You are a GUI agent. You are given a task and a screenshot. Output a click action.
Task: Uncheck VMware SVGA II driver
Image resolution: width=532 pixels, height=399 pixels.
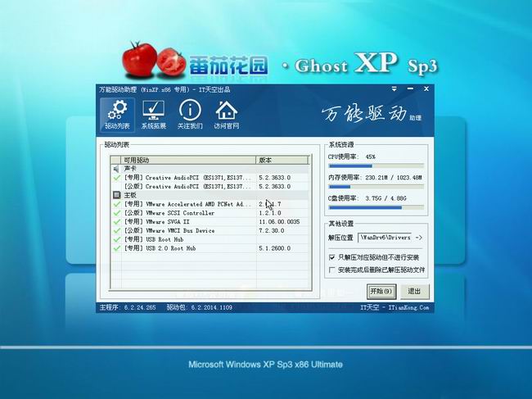coord(116,221)
